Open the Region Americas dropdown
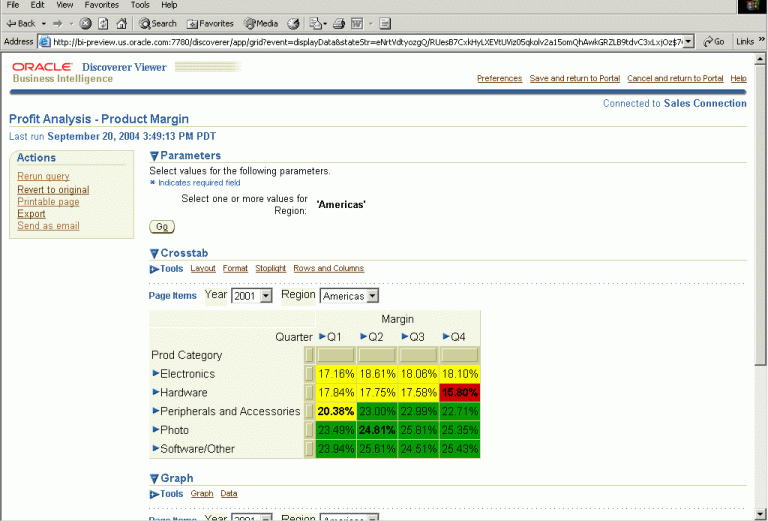 click(x=349, y=296)
